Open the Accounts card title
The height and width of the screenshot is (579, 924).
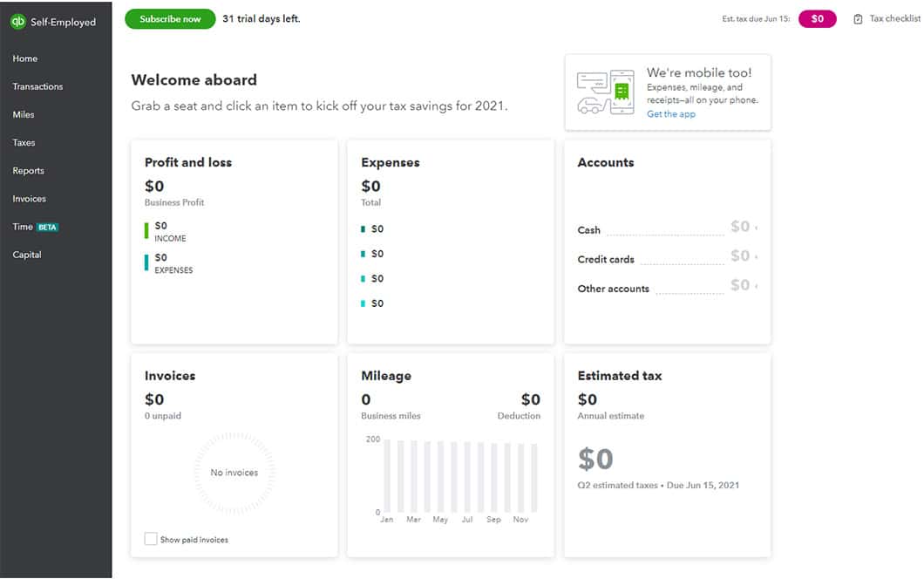605,162
